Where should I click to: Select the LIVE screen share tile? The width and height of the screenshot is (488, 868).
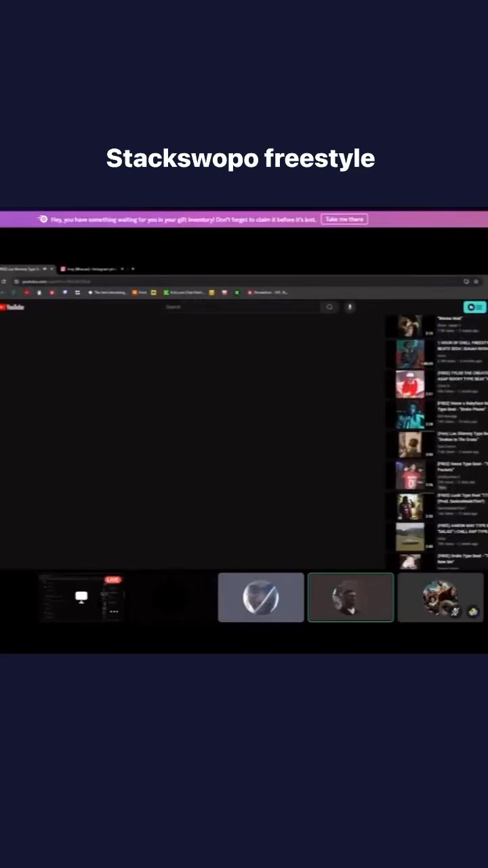[81, 597]
